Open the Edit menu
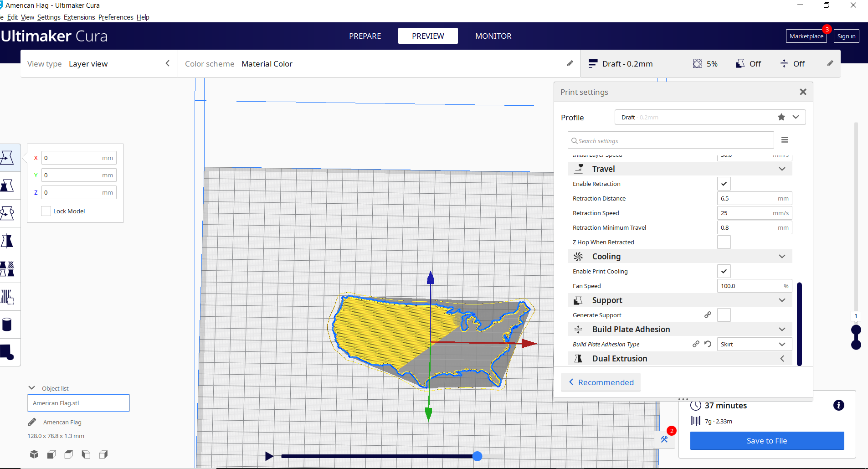 tap(12, 17)
